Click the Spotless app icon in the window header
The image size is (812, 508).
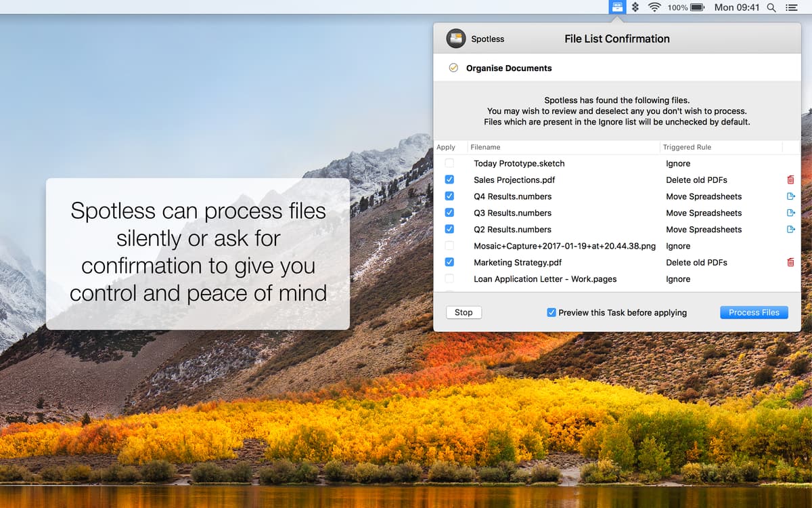[455, 39]
